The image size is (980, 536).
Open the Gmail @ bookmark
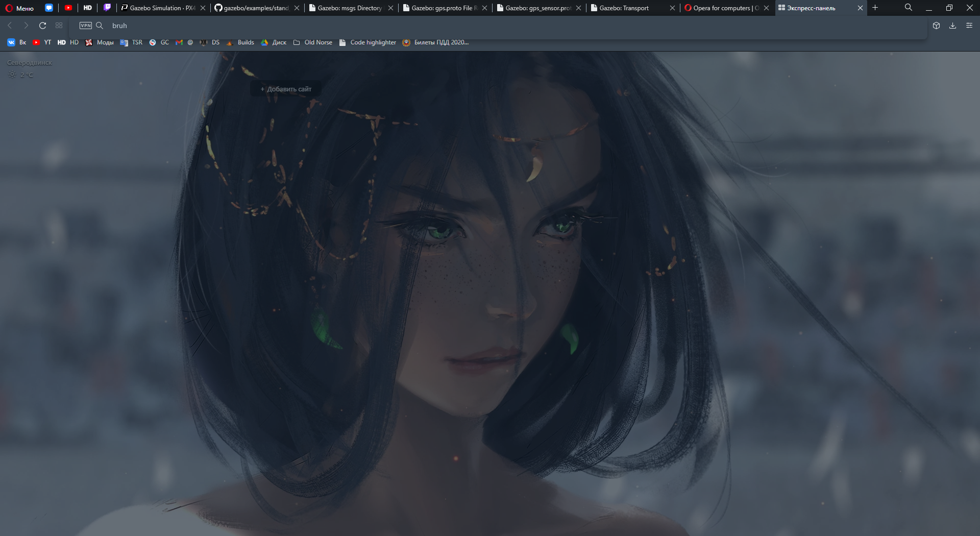184,42
